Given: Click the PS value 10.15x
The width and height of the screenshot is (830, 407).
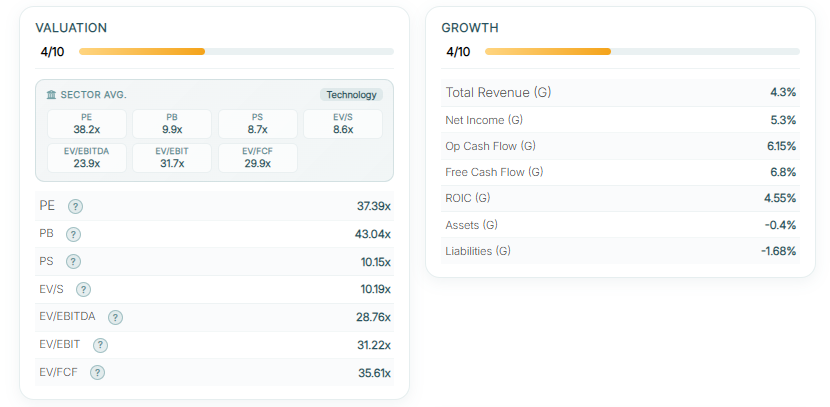Looking at the screenshot, I should [375, 262].
